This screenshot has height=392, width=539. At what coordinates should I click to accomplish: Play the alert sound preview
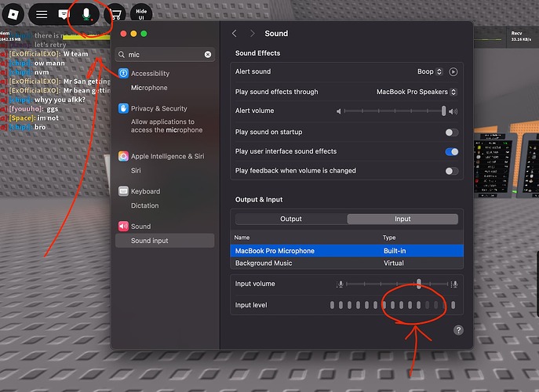[x=453, y=72]
